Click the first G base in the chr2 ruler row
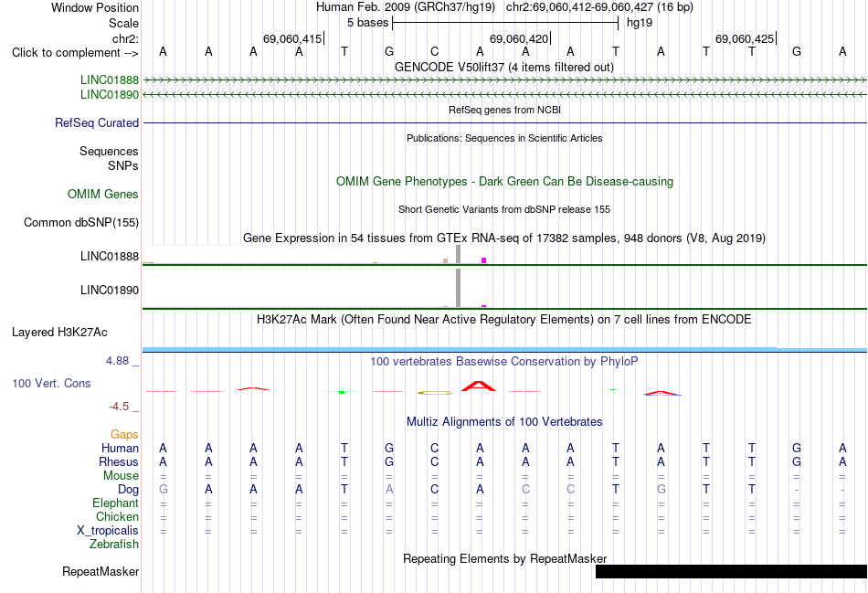This screenshot has height=593, width=868. pos(389,51)
